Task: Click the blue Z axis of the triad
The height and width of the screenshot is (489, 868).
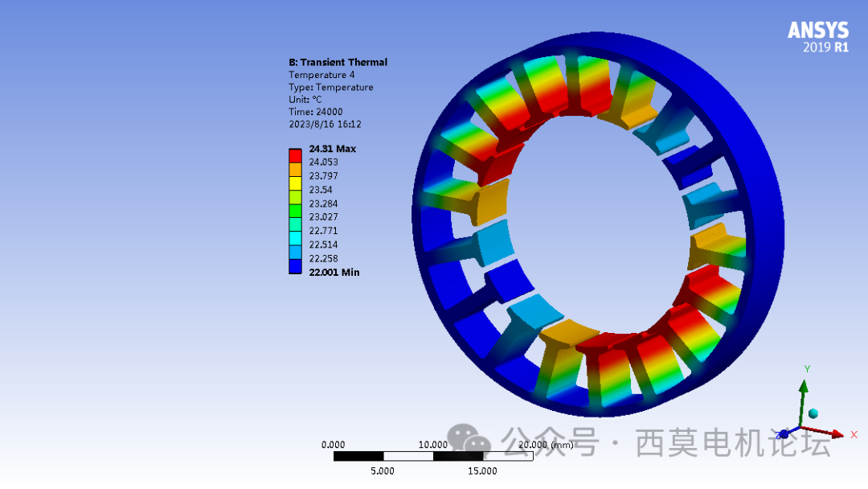Action: click(x=789, y=431)
